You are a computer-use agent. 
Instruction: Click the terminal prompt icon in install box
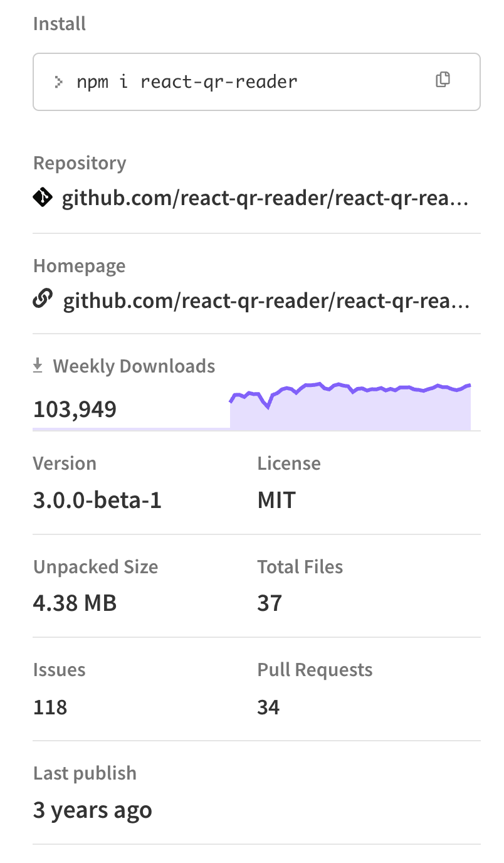click(57, 80)
